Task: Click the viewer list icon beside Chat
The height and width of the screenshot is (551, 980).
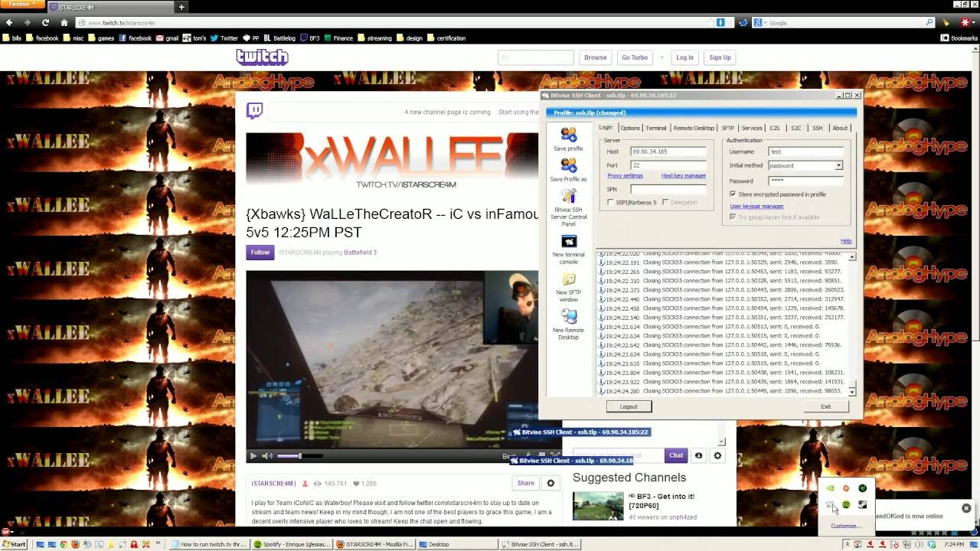Action: click(698, 455)
